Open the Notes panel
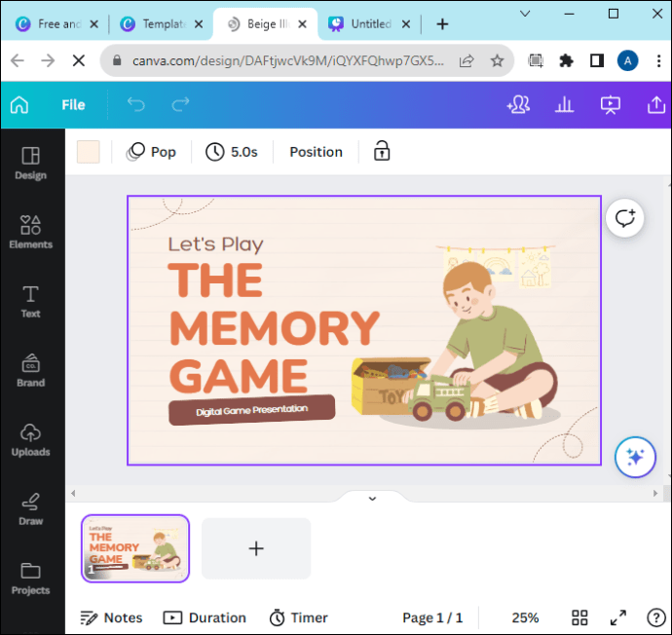 click(111, 617)
